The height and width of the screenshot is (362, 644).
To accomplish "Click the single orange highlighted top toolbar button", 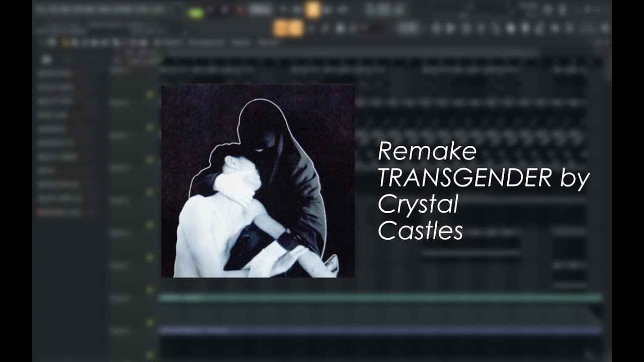I will click(x=313, y=10).
